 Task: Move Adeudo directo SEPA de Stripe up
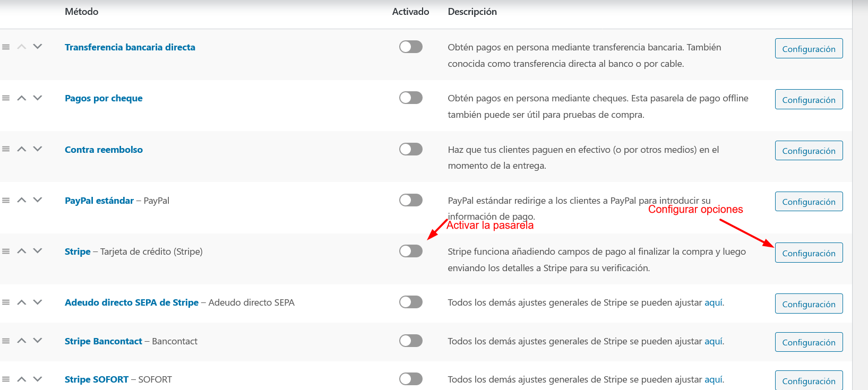pos(22,302)
